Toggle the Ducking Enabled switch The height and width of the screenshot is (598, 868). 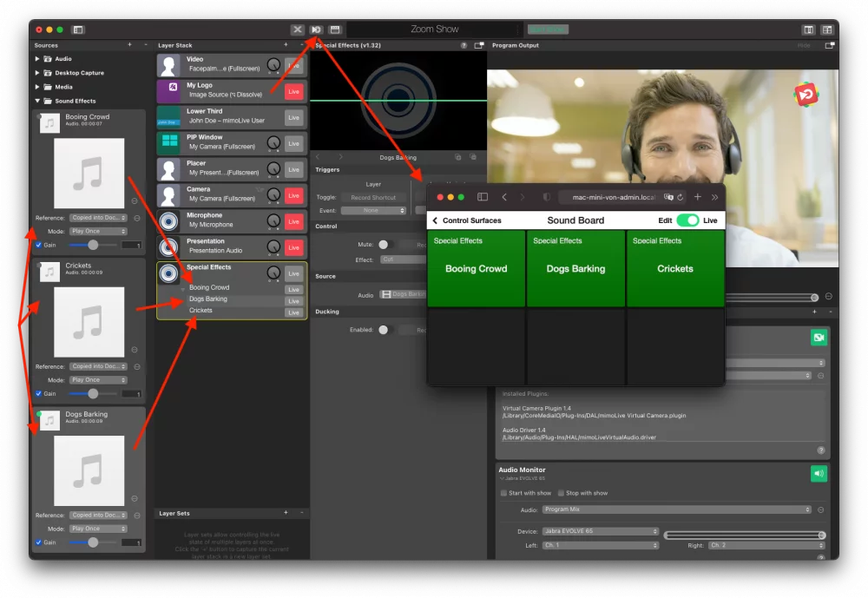pos(386,330)
